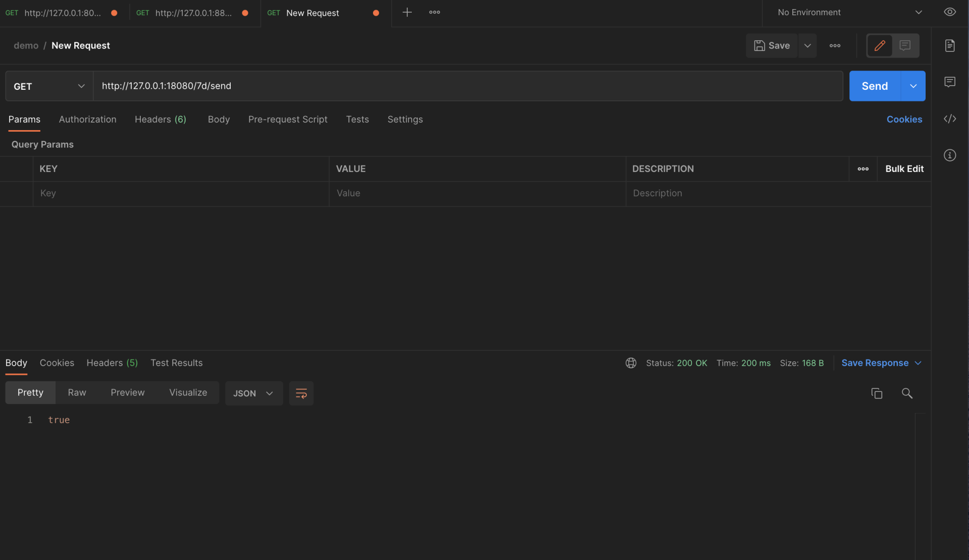
Task: Open the response Headers (5) tab
Action: 112,363
